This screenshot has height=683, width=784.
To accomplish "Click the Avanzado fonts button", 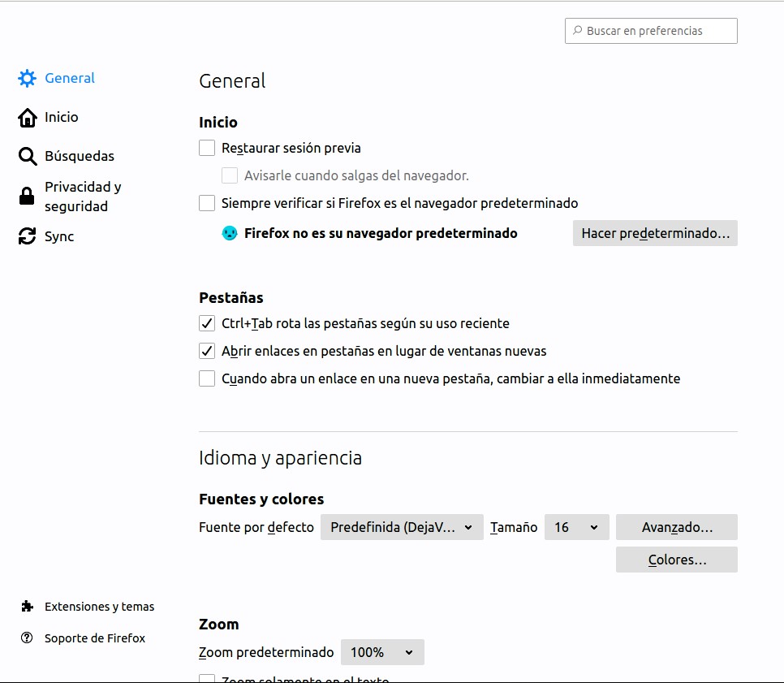I will pos(677,527).
